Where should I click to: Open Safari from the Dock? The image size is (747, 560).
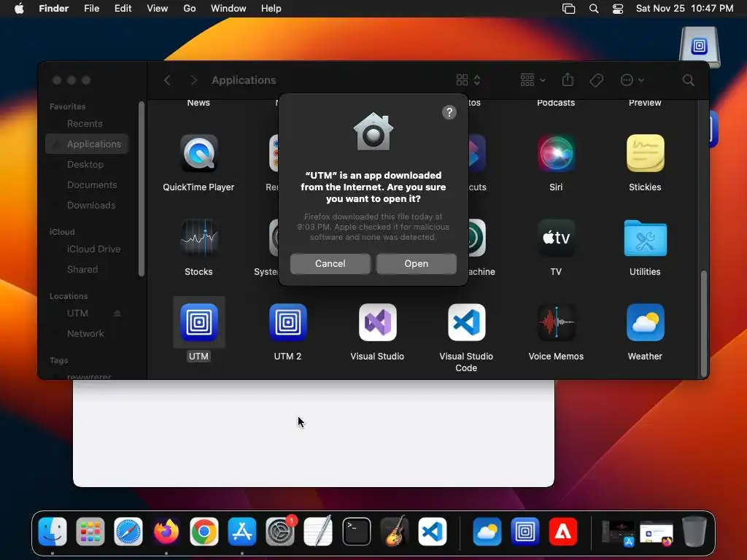pyautogui.click(x=128, y=532)
